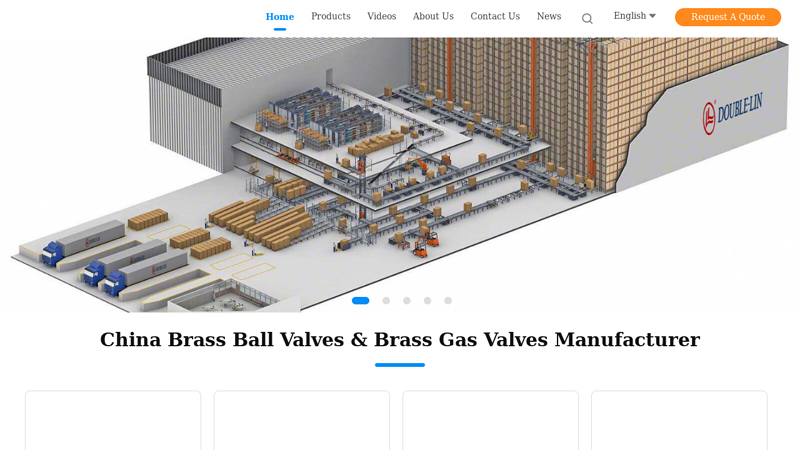The width and height of the screenshot is (800, 450).
Task: Open the search magnifier icon
Action: (587, 19)
